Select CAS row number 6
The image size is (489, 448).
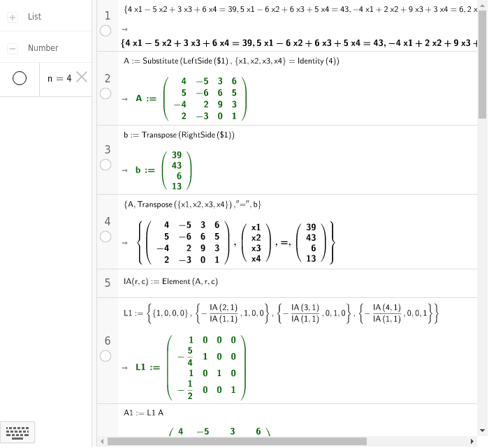point(108,341)
